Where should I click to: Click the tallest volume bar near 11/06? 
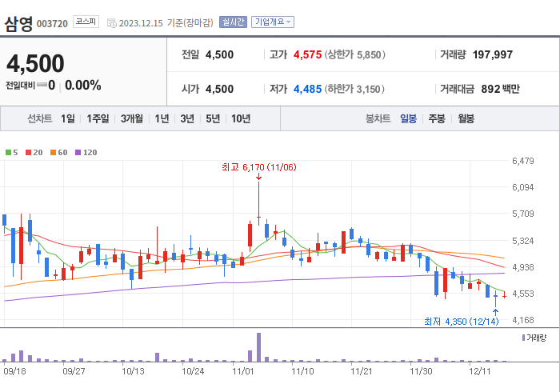point(258,347)
